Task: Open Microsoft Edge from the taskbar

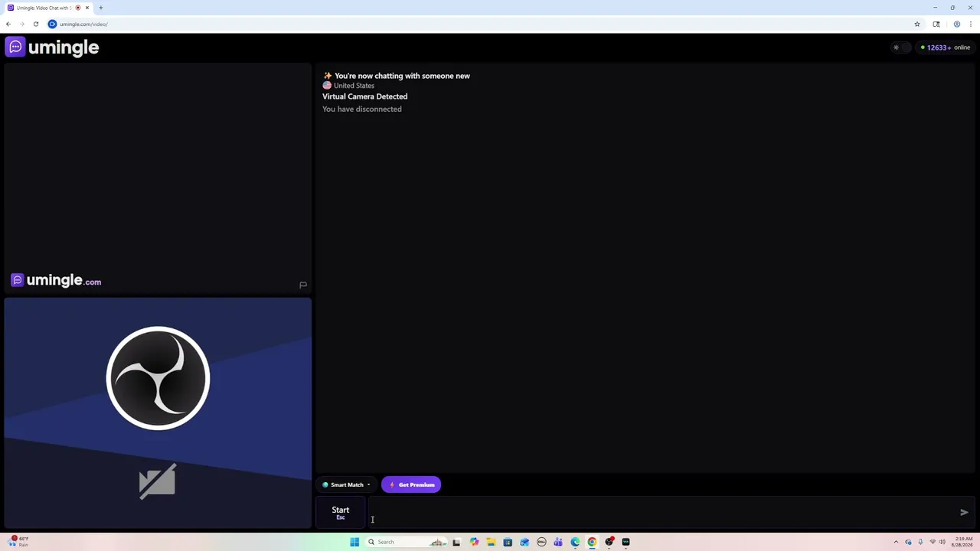Action: tap(575, 542)
